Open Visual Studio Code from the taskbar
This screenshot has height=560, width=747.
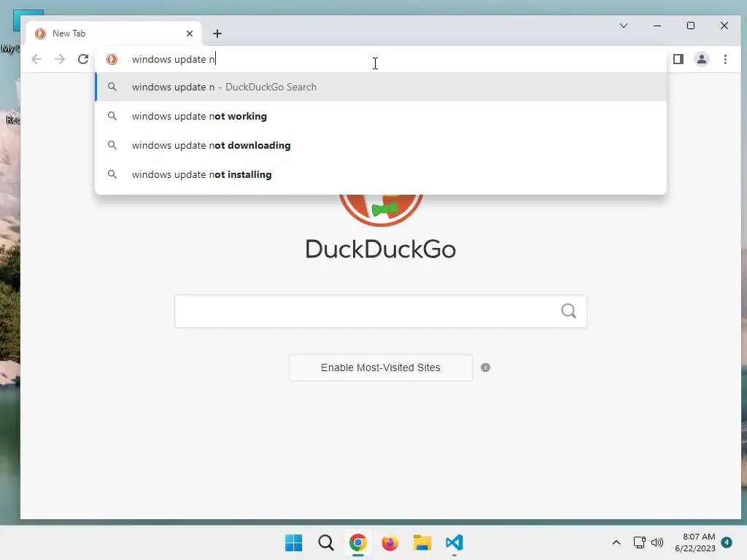click(x=454, y=542)
